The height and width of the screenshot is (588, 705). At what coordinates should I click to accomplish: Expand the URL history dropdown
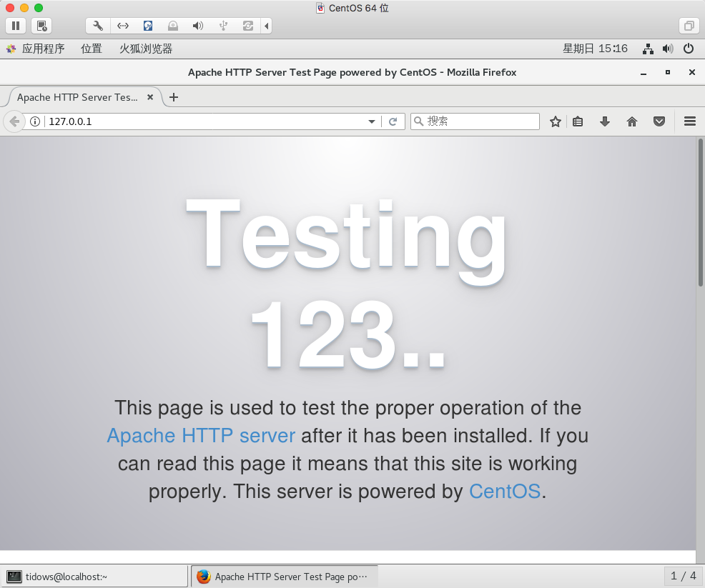371,121
